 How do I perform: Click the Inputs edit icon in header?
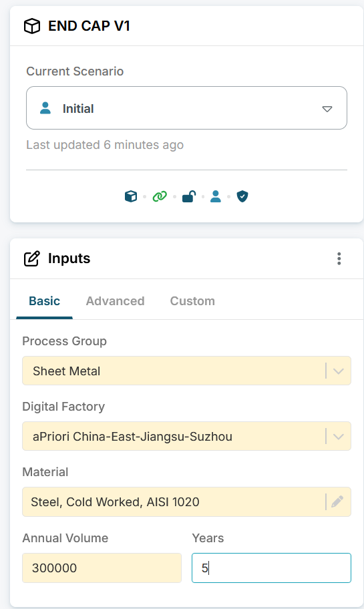[32, 258]
